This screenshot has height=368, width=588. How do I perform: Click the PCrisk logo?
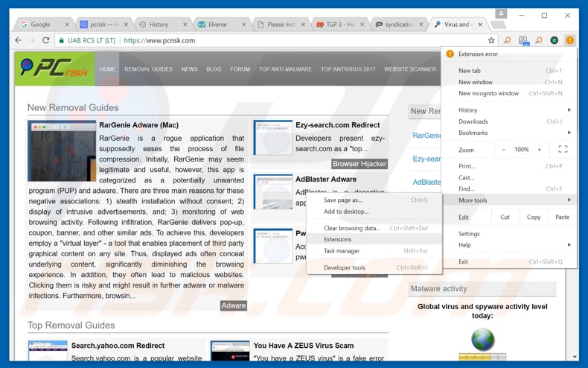click(x=54, y=69)
